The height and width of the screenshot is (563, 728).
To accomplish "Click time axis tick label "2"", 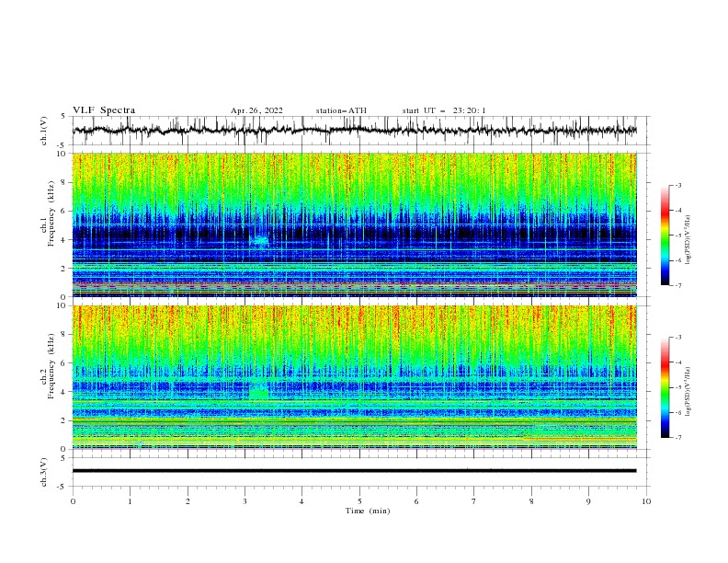I will 188,501.
